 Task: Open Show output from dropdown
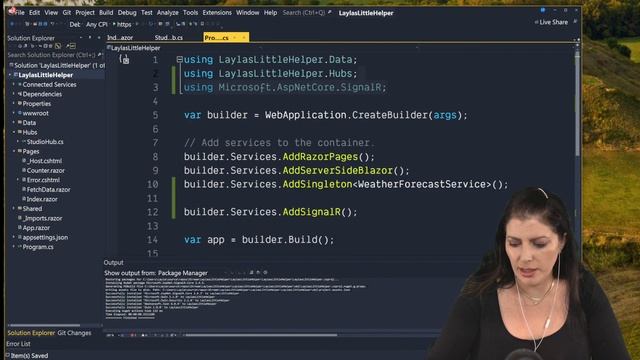point(183,273)
